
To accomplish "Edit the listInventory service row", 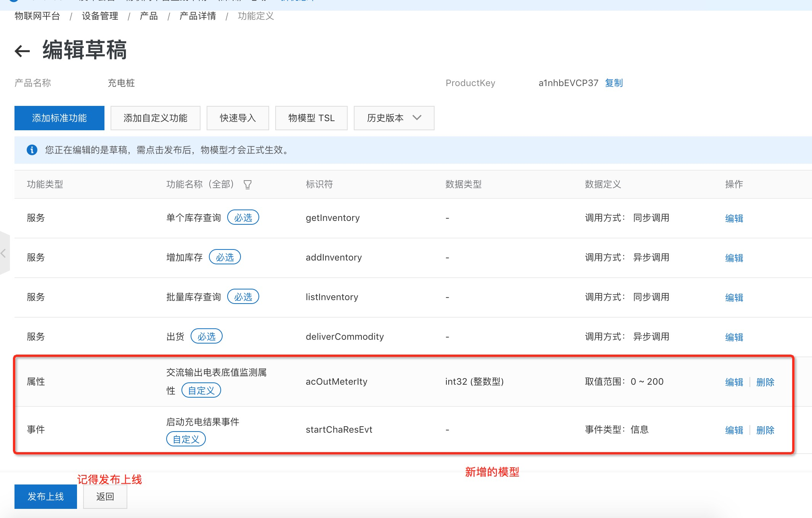I will click(x=734, y=297).
